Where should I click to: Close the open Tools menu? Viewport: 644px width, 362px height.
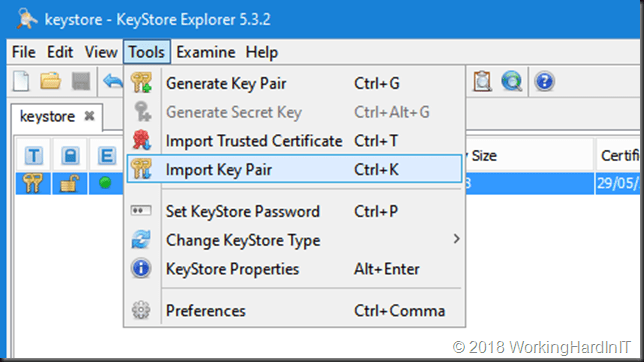(x=147, y=52)
